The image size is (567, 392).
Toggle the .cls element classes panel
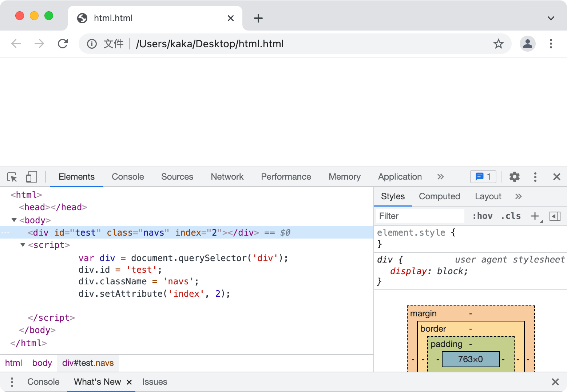[x=511, y=216]
